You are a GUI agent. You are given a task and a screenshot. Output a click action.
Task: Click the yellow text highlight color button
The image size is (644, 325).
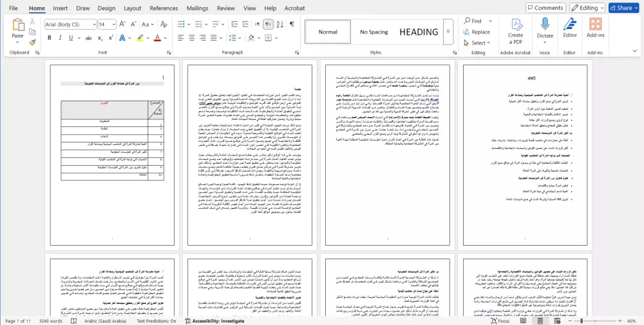pyautogui.click(x=140, y=38)
